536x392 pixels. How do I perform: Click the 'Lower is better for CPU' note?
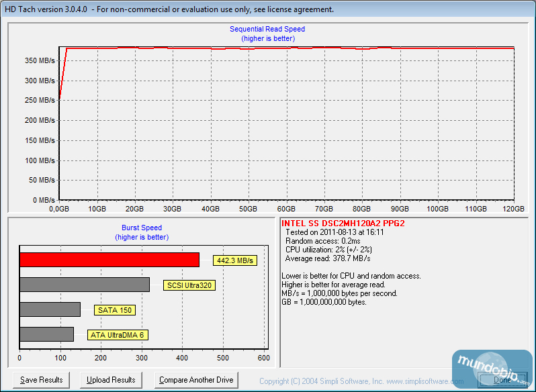pyautogui.click(x=351, y=276)
